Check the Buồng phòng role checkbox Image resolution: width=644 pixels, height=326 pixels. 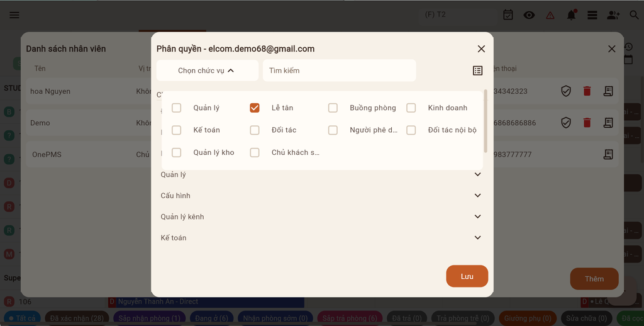point(333,108)
